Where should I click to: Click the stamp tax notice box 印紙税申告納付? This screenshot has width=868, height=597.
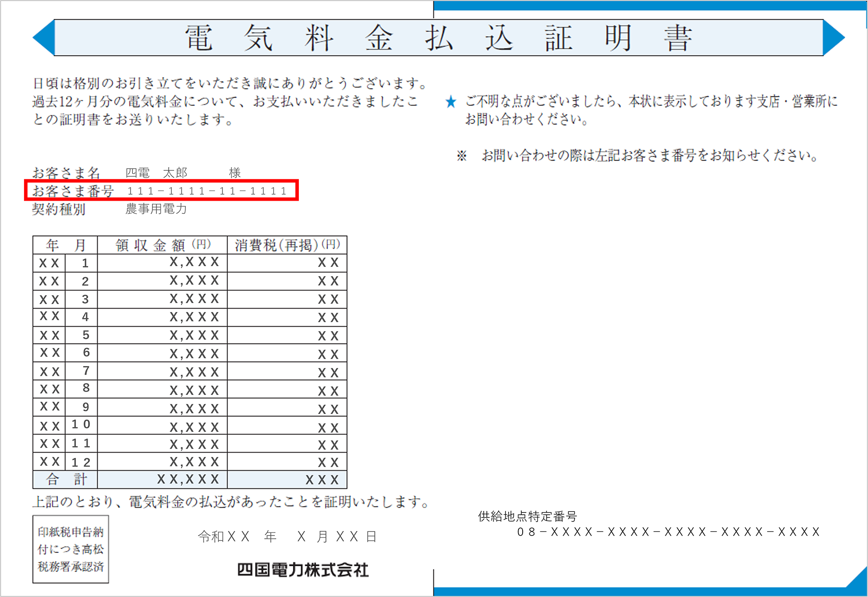(71, 549)
